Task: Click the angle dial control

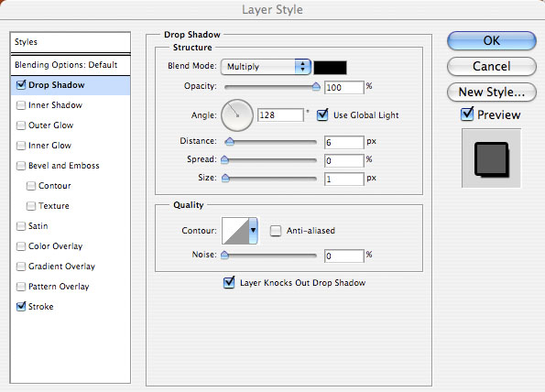Action: click(x=237, y=115)
